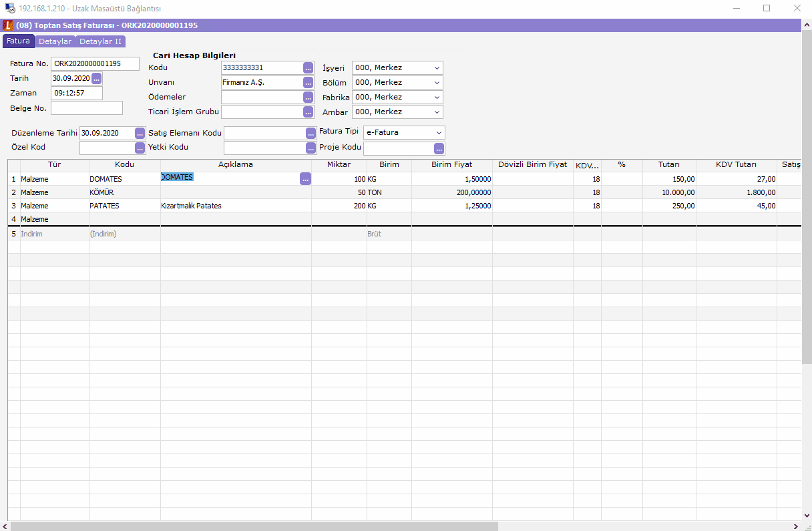Open Ticari İşlem Grubu lookup button
This screenshot has height=531, width=812.
pos(308,112)
